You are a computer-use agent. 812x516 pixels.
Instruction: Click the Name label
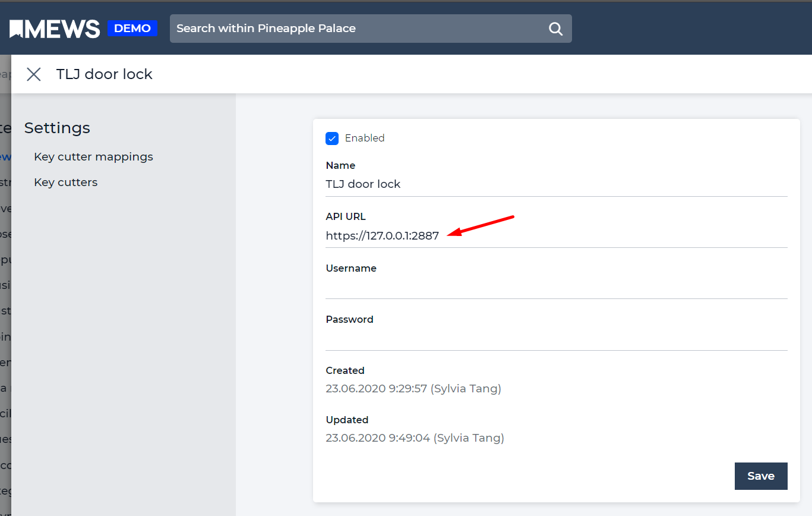341,165
